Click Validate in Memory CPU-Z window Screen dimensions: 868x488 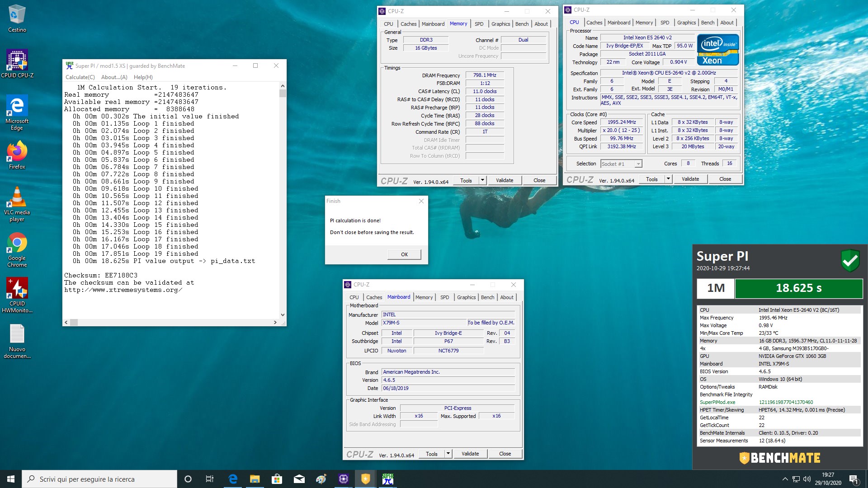505,180
